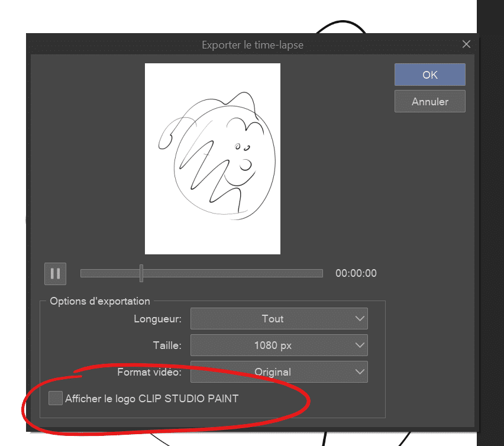Viewport: 504px width, 446px height.
Task: Click the Format vidéo: label
Action: 150,372
